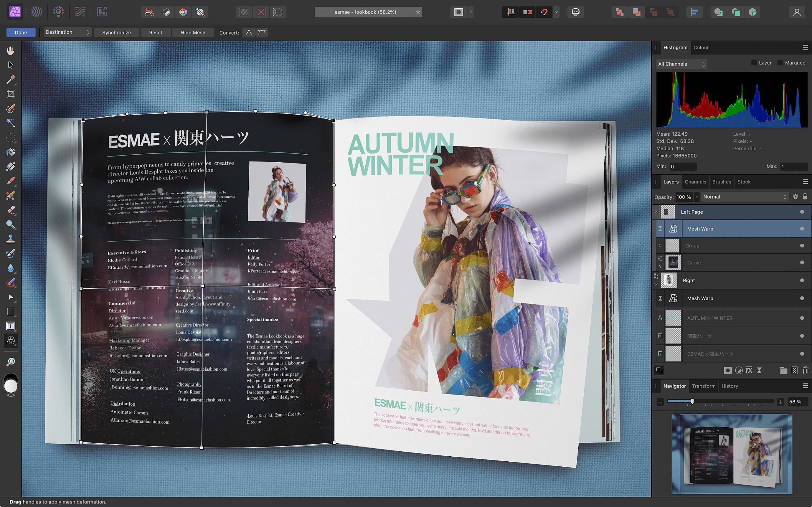812x507 pixels.
Task: Expand the Group layer
Action: point(660,246)
